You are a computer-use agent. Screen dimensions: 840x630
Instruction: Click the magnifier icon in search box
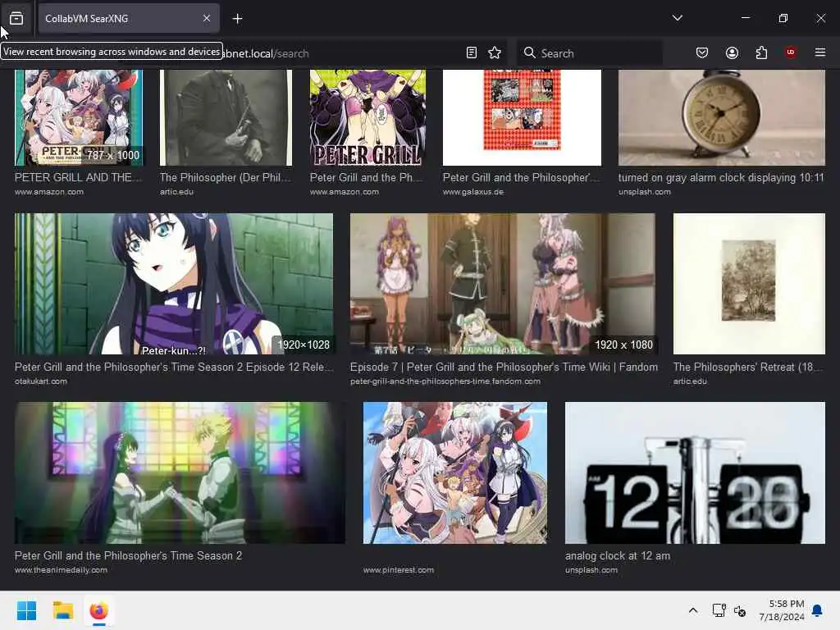[530, 52]
